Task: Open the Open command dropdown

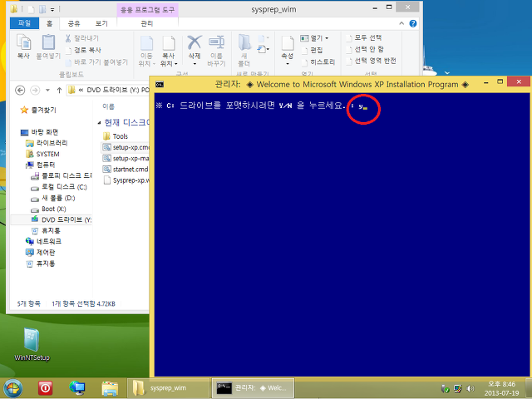Action: [327, 38]
